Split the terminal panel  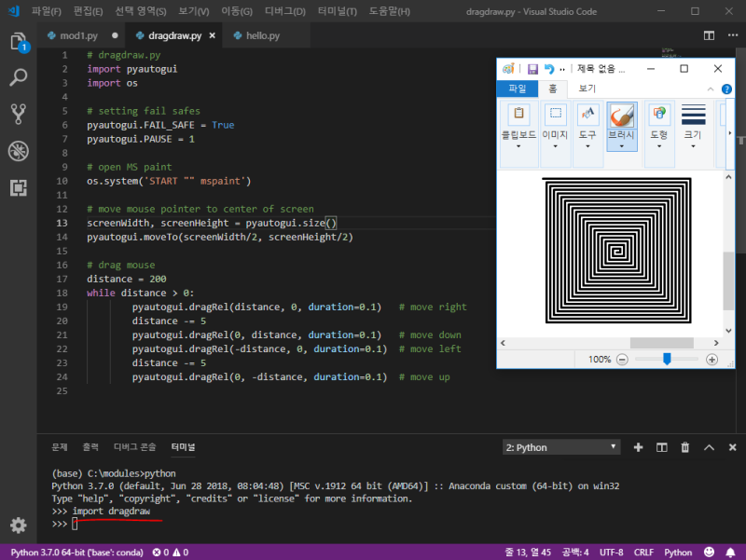pyautogui.click(x=662, y=447)
